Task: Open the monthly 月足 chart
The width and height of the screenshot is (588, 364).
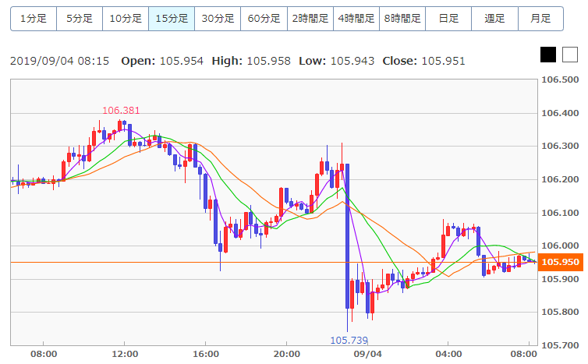Action: coord(540,18)
